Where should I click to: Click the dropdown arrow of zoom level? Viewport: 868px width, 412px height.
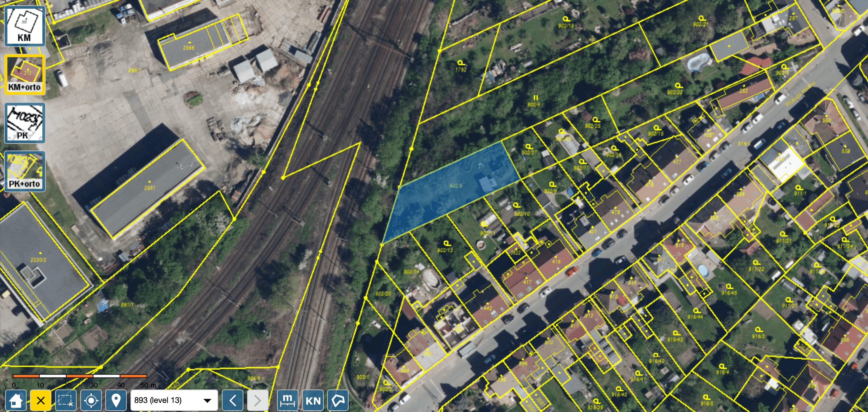click(x=207, y=400)
